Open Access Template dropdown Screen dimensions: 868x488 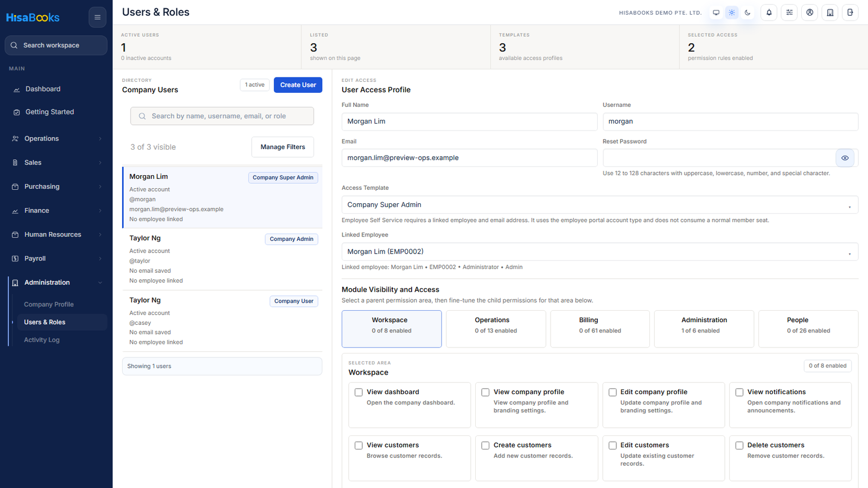(600, 205)
